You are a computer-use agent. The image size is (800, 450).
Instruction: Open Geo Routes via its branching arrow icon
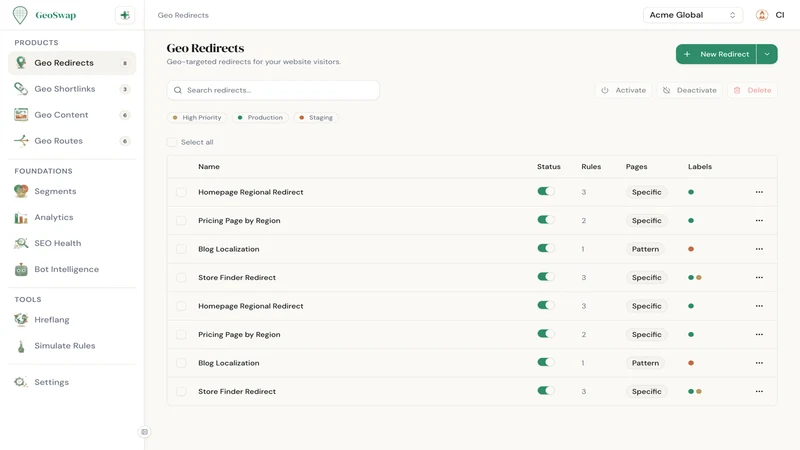tap(21, 141)
